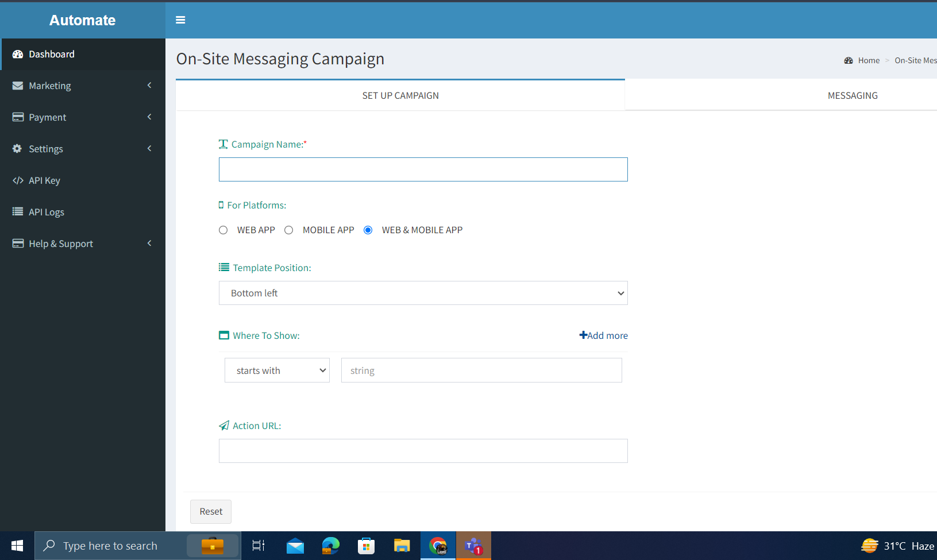937x560 pixels.
Task: Focus the Campaign Name input field
Action: pyautogui.click(x=423, y=169)
